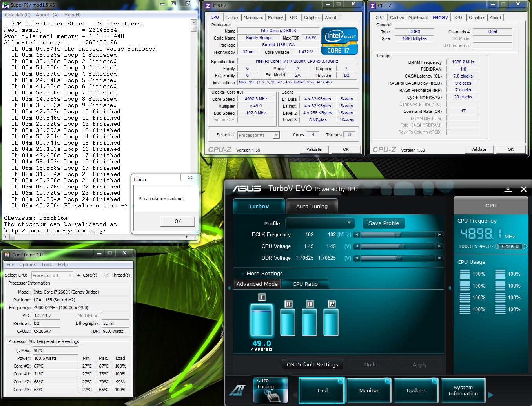Collapse the left panel arrow in TurboV

point(229,288)
